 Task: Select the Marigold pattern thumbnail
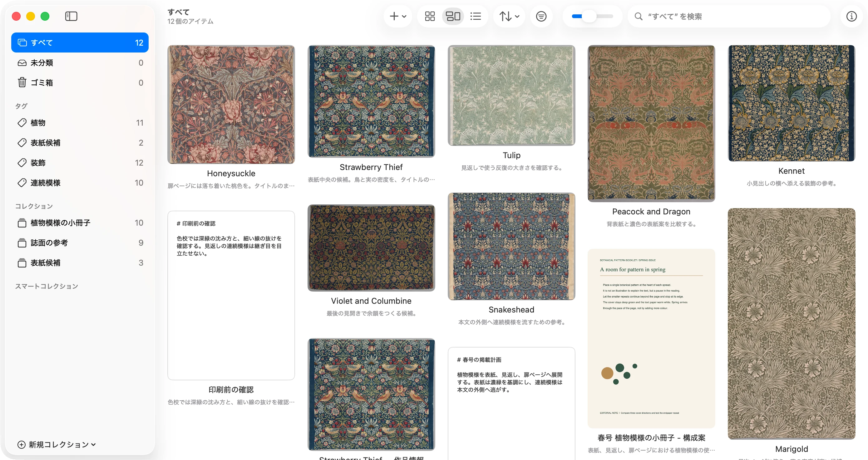click(x=791, y=324)
